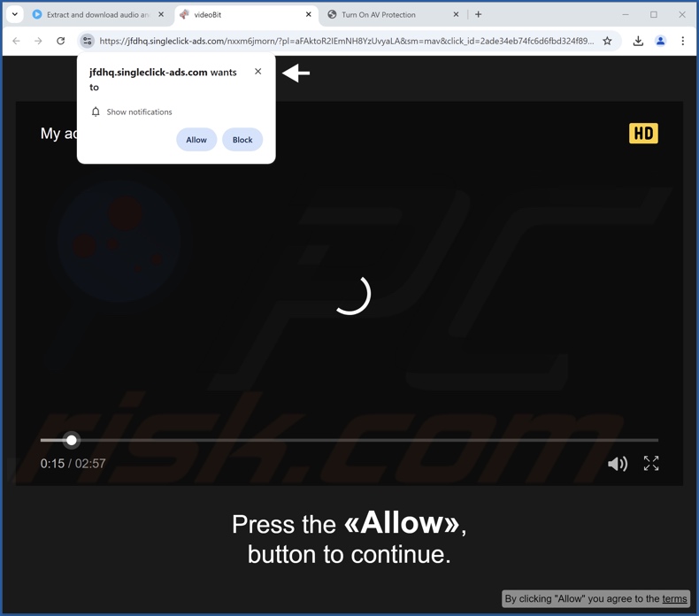This screenshot has width=699, height=616.
Task: Reload the current page
Action: pos(61,41)
